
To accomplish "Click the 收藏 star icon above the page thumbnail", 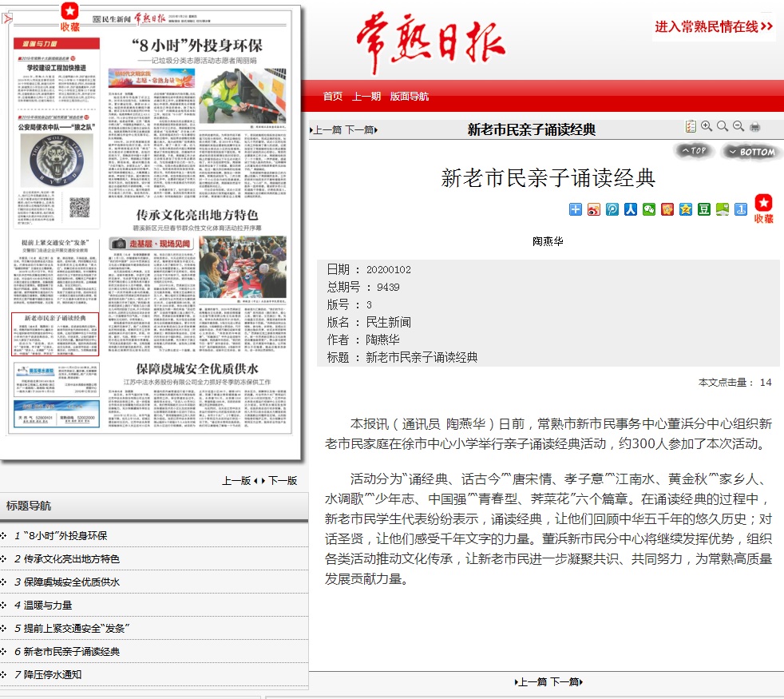I will tap(70, 17).
